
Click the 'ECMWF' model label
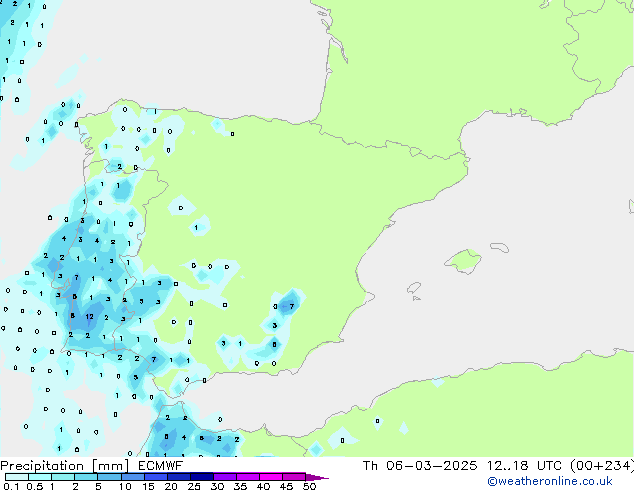[x=161, y=466]
